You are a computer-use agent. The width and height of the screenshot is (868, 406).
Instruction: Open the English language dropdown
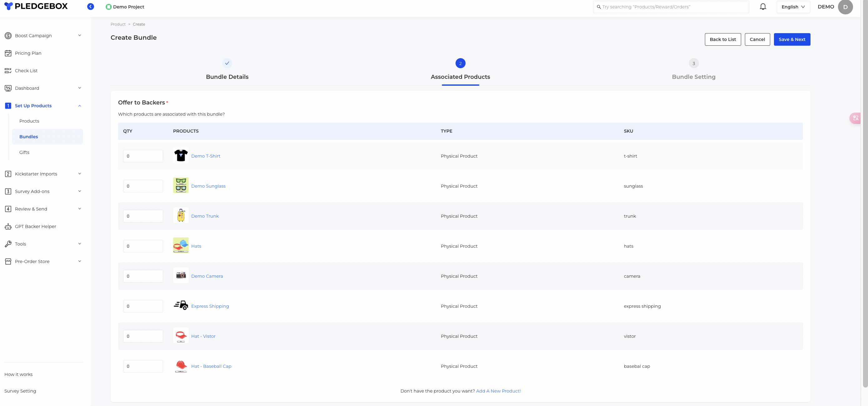(x=793, y=7)
